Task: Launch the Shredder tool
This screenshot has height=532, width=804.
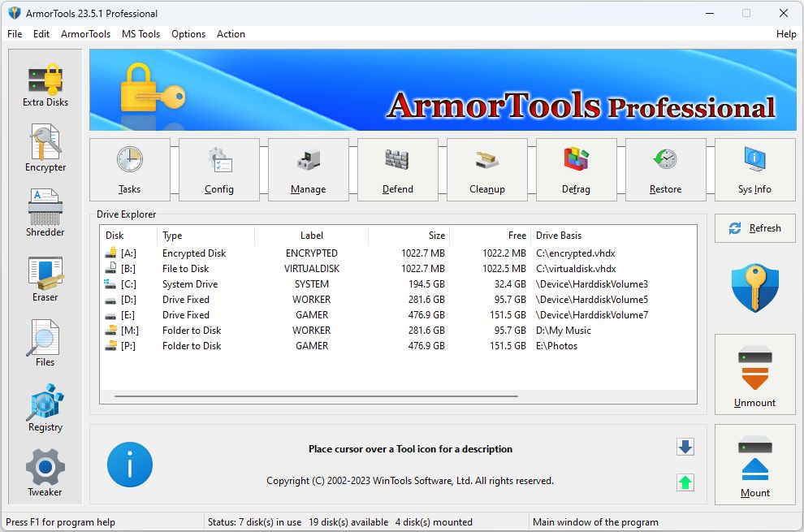Action: [x=45, y=214]
